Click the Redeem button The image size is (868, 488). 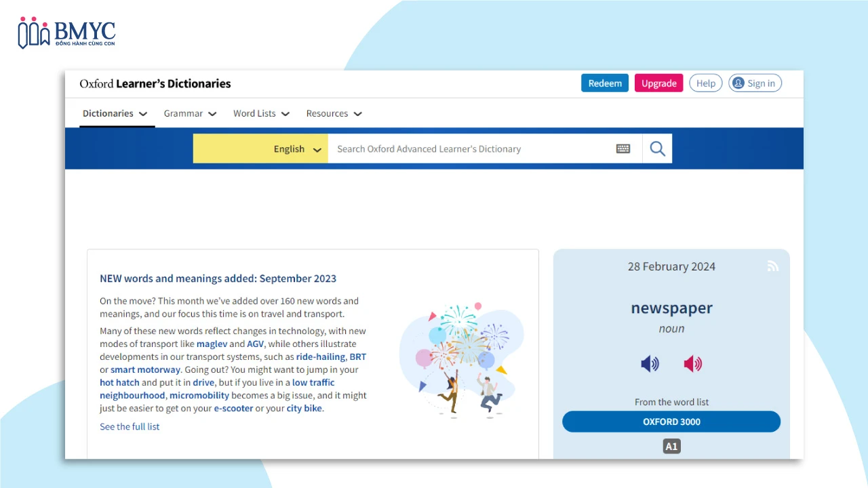(x=604, y=83)
